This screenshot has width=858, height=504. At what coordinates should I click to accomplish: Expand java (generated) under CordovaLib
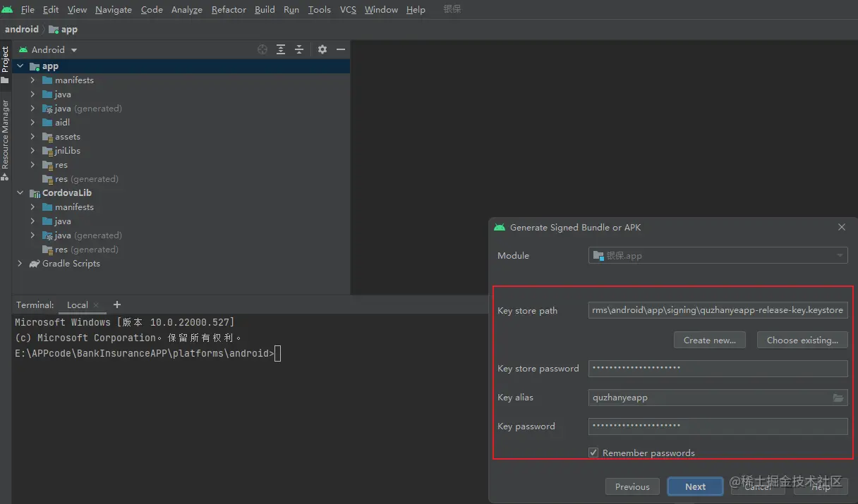pyautogui.click(x=32, y=235)
